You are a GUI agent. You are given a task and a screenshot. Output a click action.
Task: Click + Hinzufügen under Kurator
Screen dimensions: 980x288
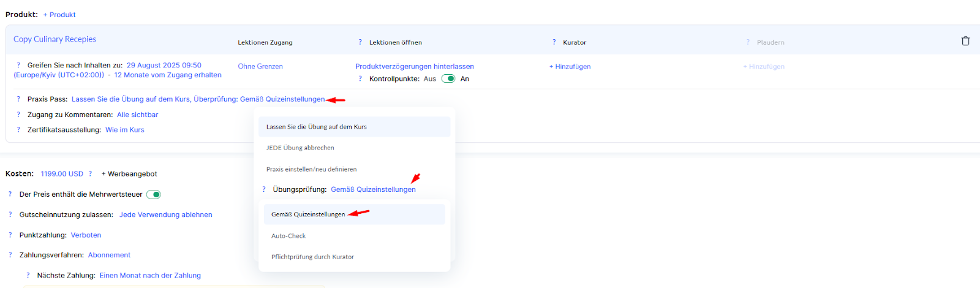coord(570,66)
